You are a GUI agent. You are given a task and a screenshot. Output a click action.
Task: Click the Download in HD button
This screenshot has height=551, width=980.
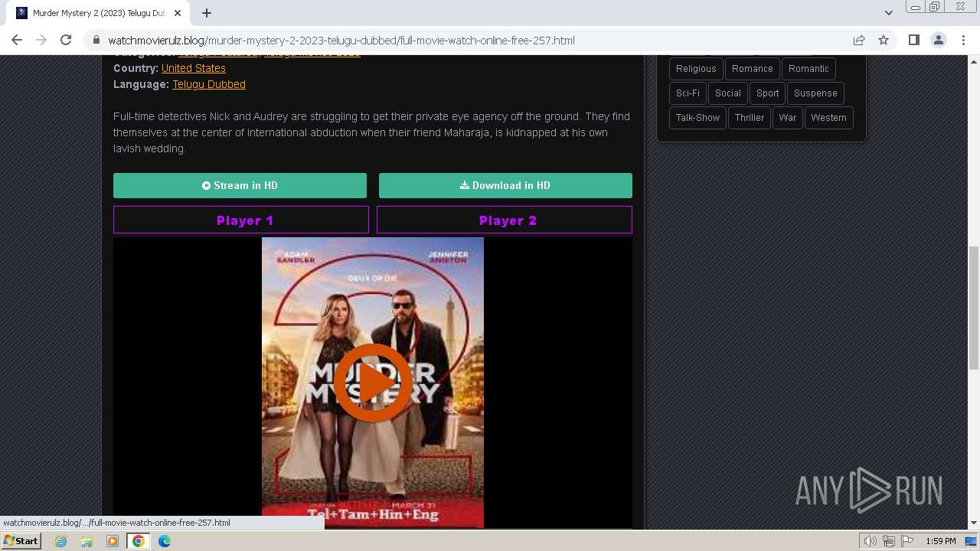pos(505,185)
